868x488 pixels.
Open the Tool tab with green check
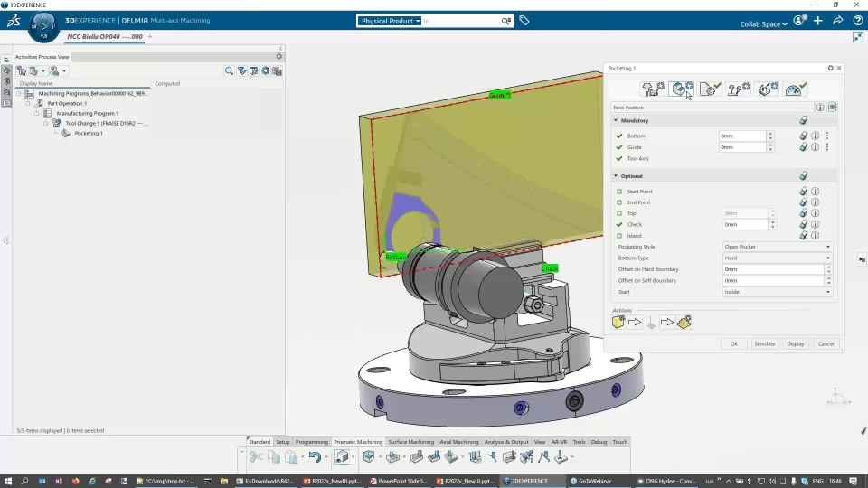711,89
